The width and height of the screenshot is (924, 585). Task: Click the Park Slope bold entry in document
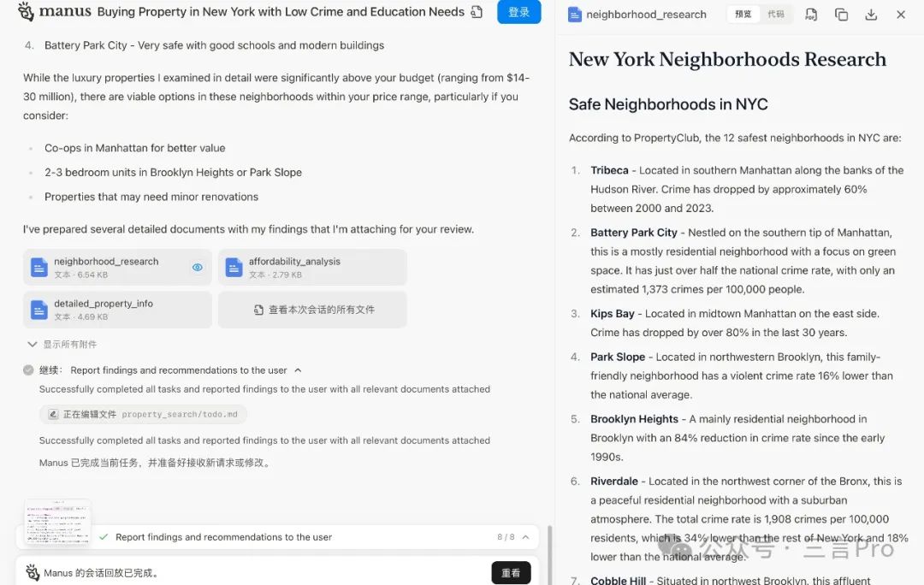coord(618,357)
